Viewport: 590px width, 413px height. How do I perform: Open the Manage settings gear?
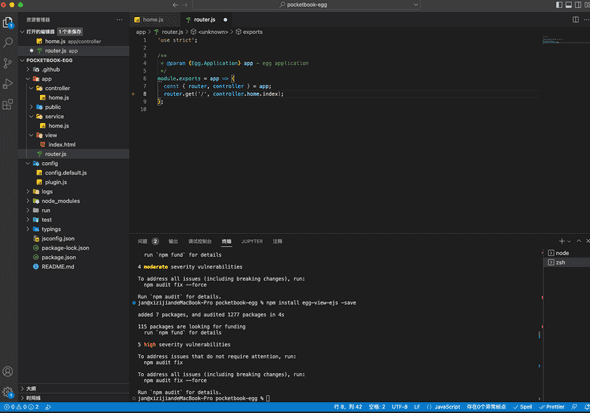click(8, 392)
